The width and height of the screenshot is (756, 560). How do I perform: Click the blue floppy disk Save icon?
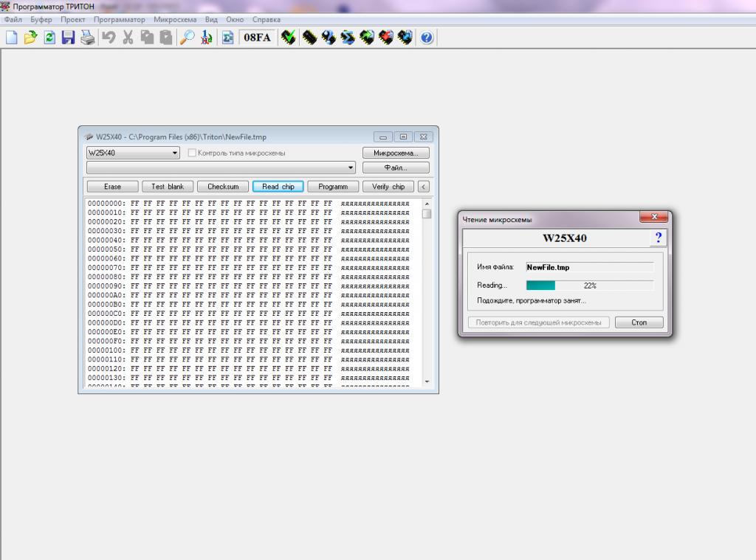69,38
